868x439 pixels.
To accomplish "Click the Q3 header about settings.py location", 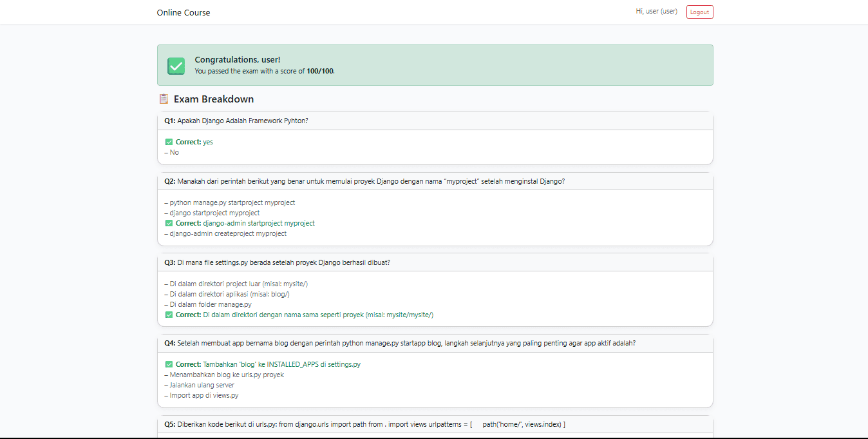I will [278, 262].
